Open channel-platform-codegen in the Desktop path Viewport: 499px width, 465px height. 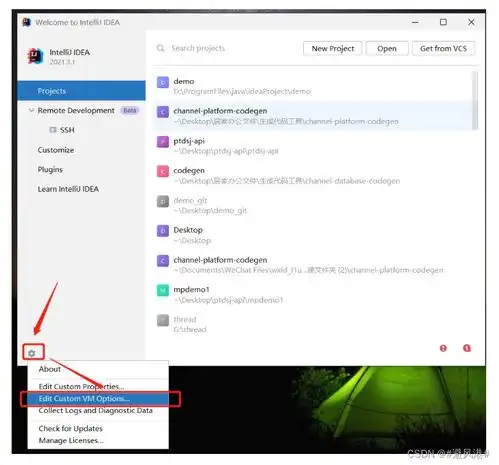(x=313, y=116)
